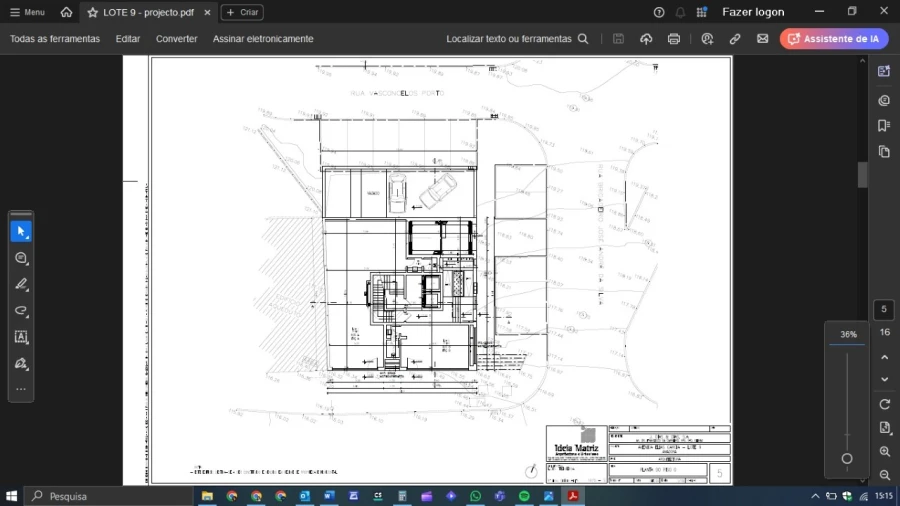Open the Converter menu item
Image resolution: width=900 pixels, height=506 pixels.
point(176,39)
